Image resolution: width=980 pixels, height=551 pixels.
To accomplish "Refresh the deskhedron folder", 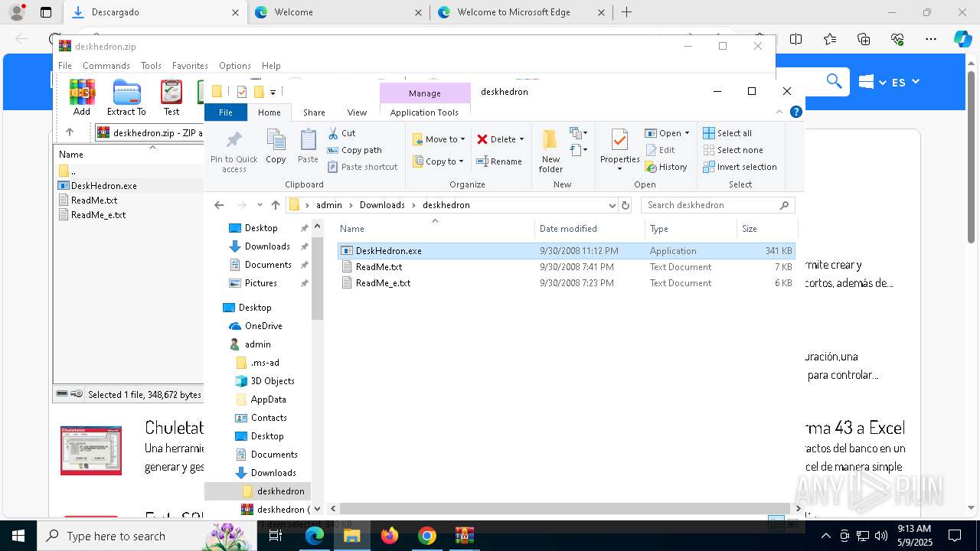I will [x=626, y=205].
